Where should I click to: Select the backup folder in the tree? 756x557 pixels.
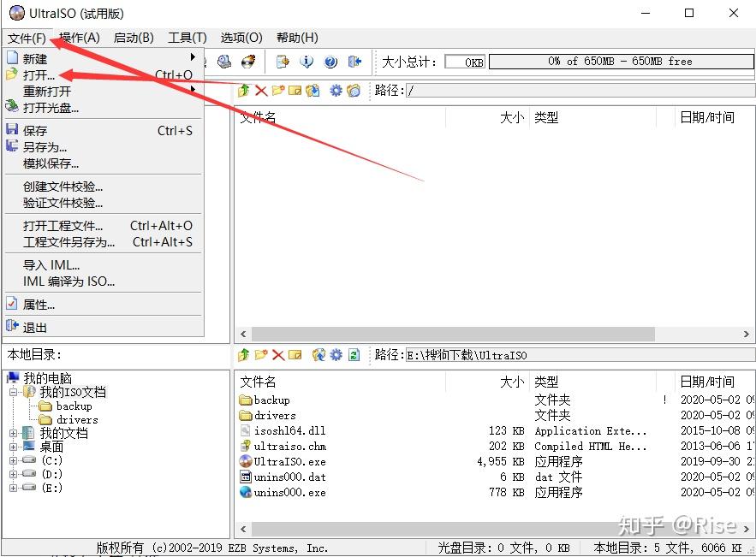pos(74,406)
